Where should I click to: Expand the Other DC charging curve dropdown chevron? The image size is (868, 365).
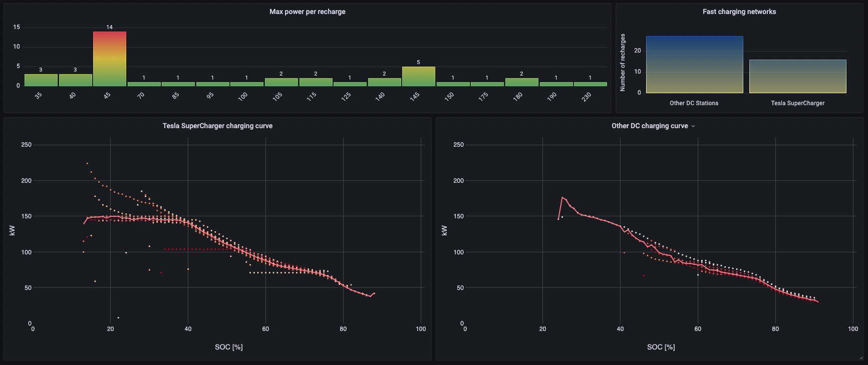point(693,126)
